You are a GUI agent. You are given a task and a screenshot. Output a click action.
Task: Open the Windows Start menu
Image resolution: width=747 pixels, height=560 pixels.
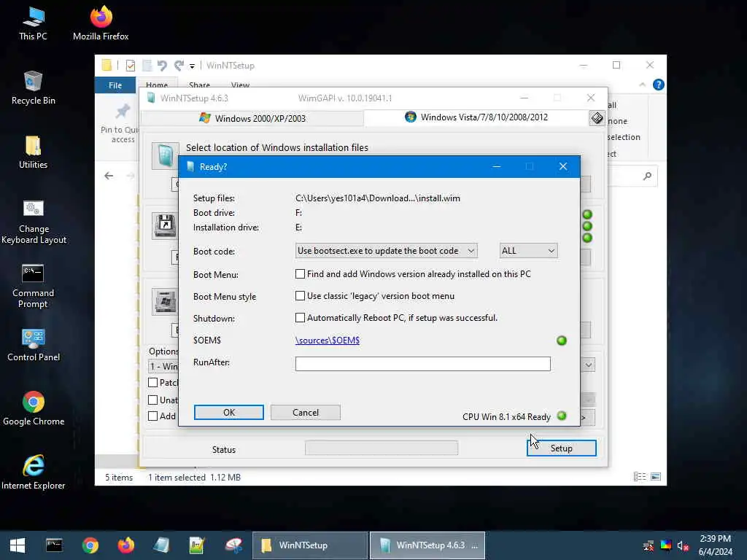coord(18,545)
